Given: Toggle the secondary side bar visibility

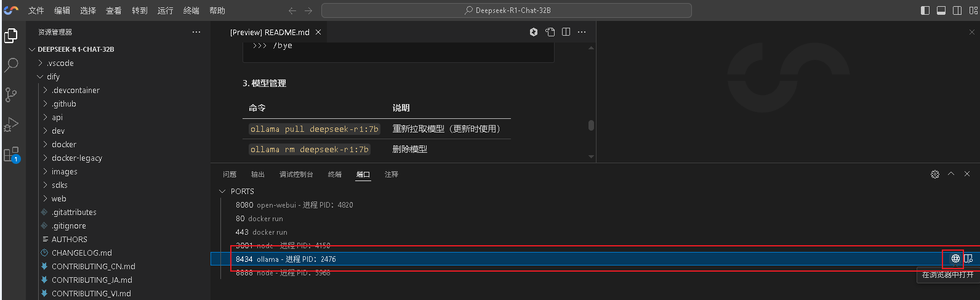Looking at the screenshot, I should 957,10.
